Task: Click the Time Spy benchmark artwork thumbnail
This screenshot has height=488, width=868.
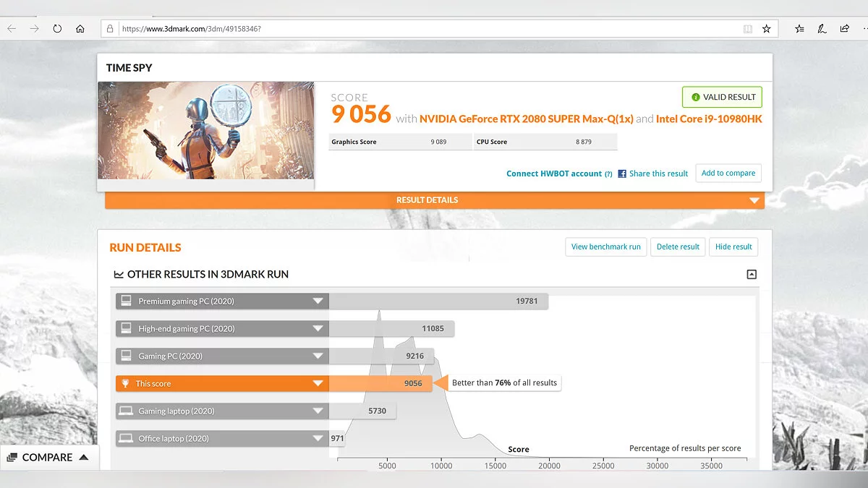Action: click(206, 130)
